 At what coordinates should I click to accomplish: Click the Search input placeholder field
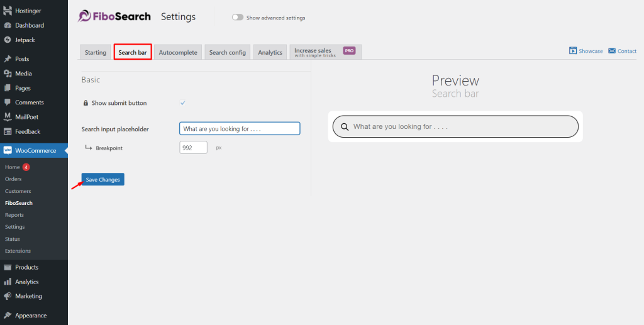coord(240,128)
